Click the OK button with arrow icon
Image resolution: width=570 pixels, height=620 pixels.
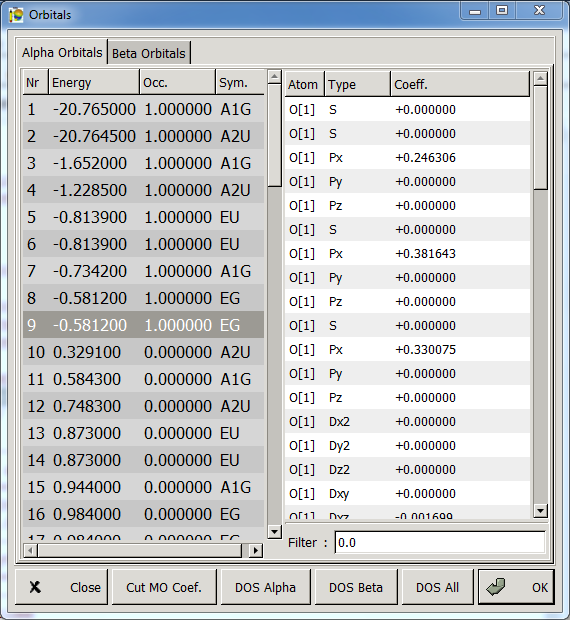[x=516, y=587]
